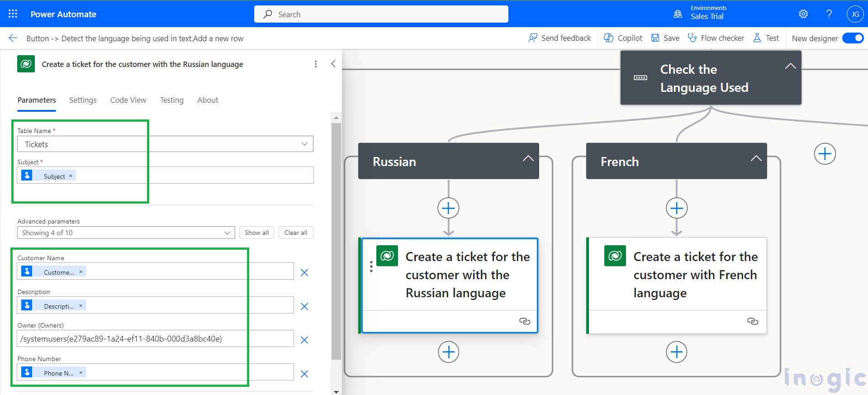Open the app launcher waffle icon

pyautogui.click(x=13, y=14)
